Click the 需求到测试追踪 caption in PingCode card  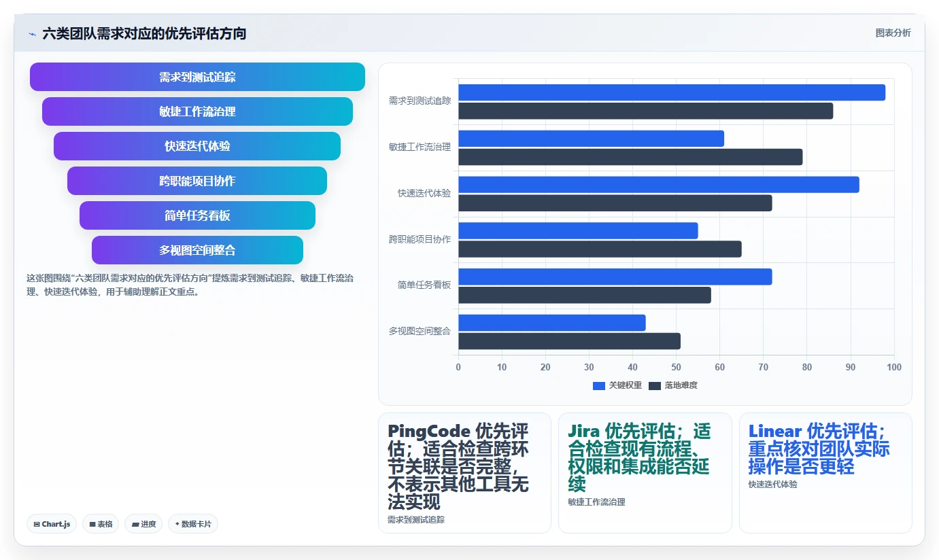pyautogui.click(x=416, y=520)
